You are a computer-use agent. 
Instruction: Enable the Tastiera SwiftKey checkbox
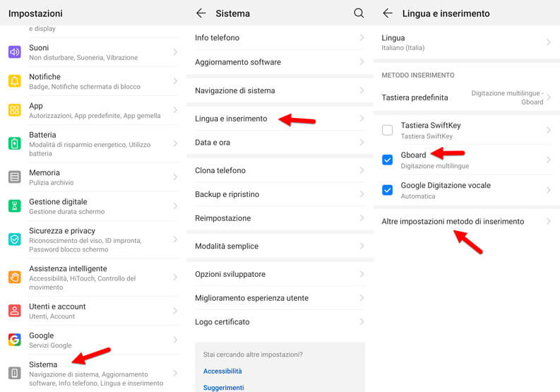point(387,130)
